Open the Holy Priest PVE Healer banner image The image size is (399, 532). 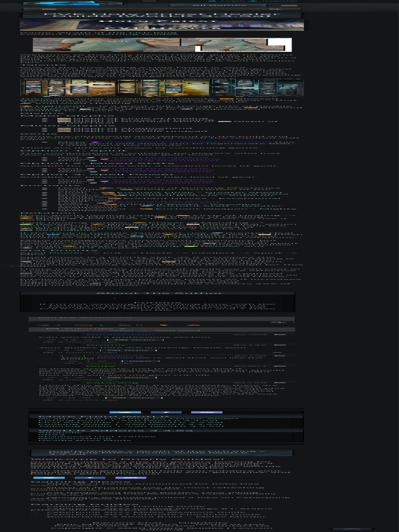point(162,25)
